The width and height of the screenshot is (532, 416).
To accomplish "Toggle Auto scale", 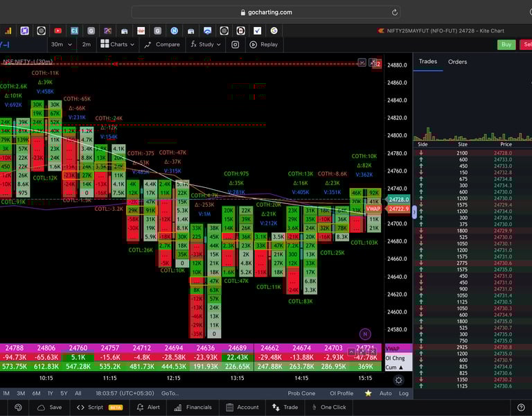I will tap(385, 393).
